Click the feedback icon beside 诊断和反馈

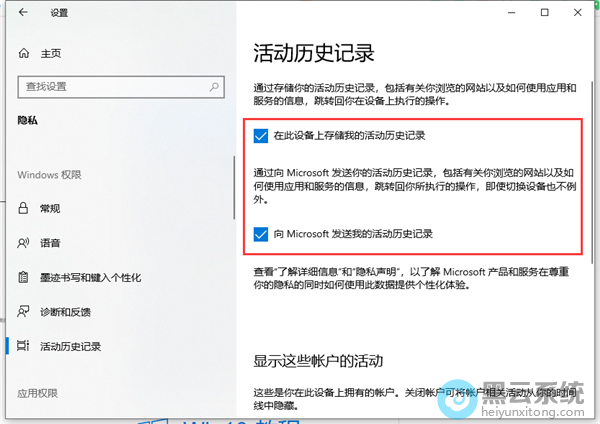point(24,311)
